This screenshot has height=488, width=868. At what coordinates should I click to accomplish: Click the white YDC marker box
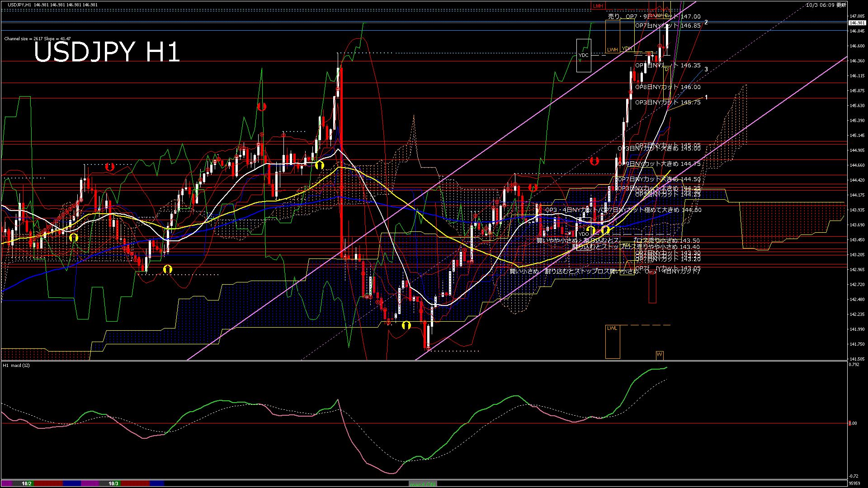(584, 56)
